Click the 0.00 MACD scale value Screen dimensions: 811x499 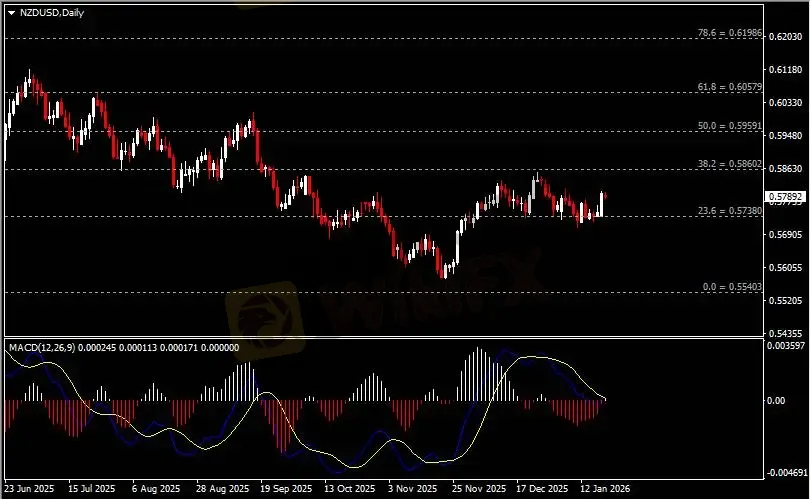pyautogui.click(x=776, y=401)
